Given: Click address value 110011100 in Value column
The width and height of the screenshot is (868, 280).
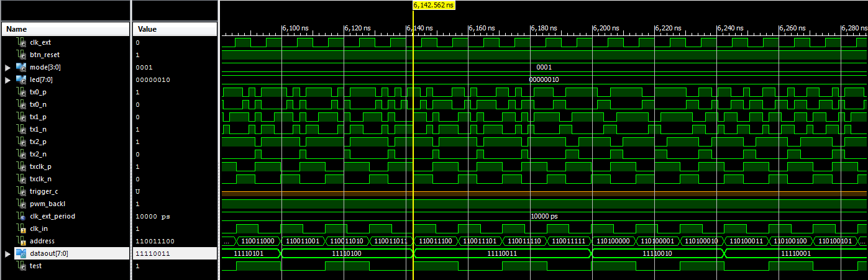Looking at the screenshot, I should (x=154, y=241).
